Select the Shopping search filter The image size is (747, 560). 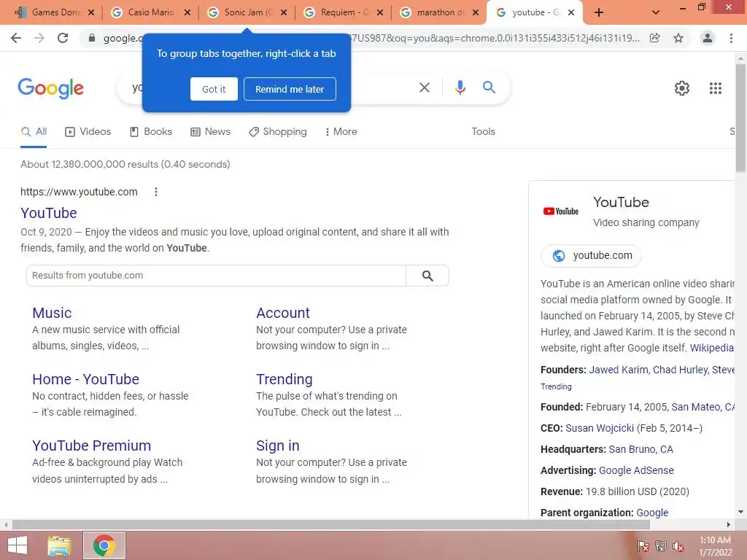[278, 132]
